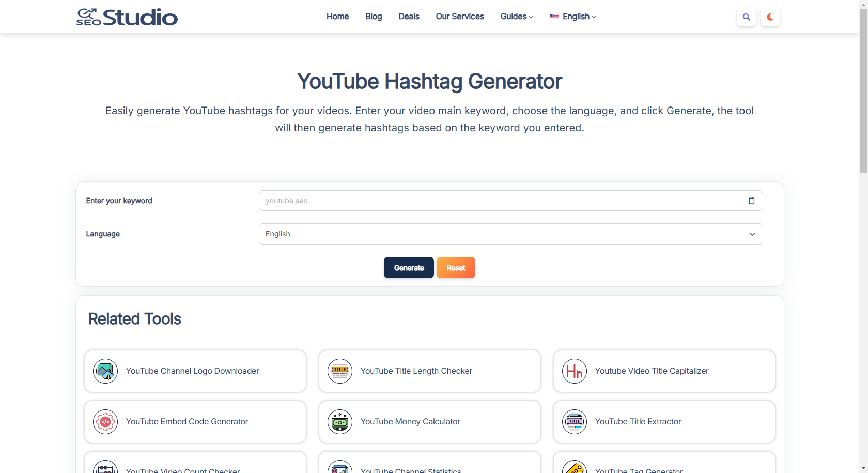
Task: Open the site search icon
Action: pos(747,17)
